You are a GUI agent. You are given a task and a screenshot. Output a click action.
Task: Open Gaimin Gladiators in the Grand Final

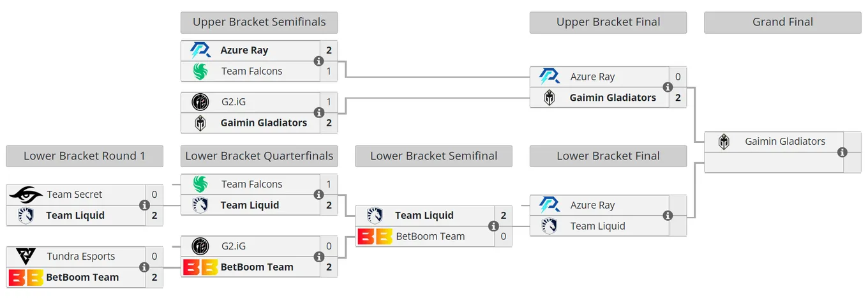coord(785,142)
